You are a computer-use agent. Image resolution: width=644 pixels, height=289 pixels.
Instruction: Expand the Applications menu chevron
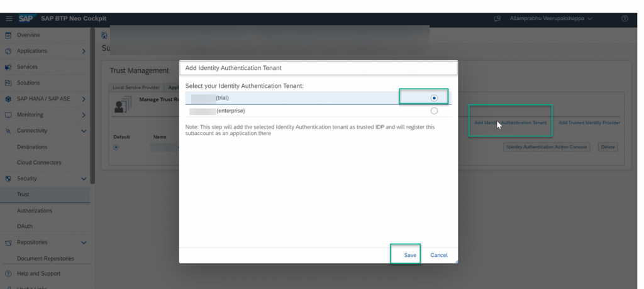click(x=84, y=52)
